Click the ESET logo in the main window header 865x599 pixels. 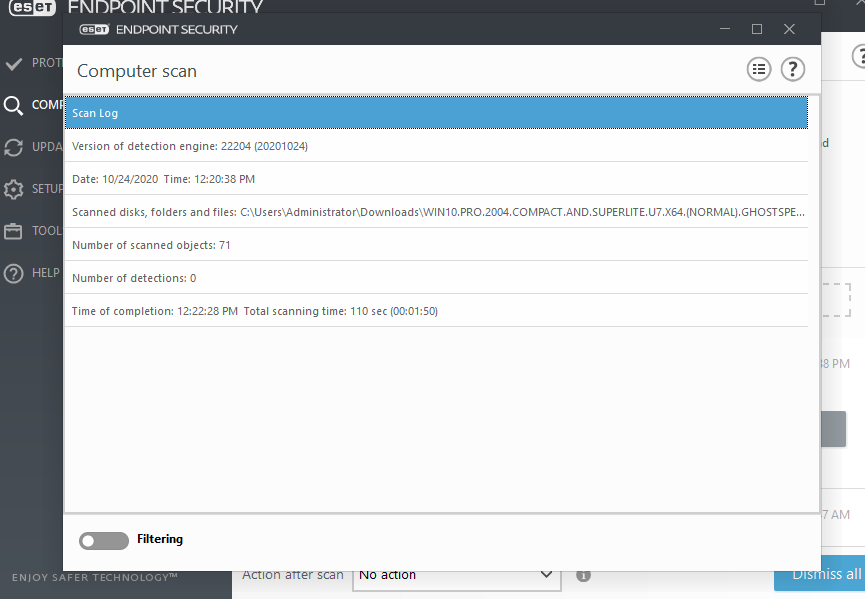[33, 7]
